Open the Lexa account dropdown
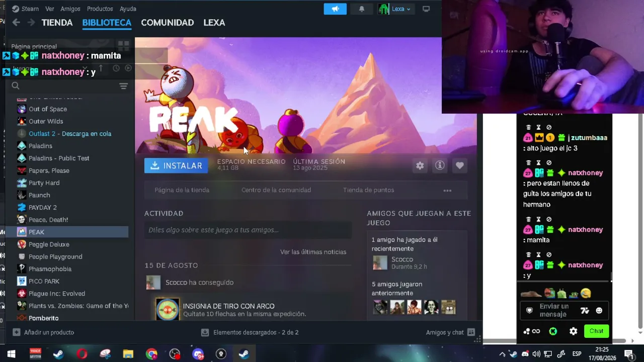Screen dimensions: 644x362 click(x=401, y=9)
